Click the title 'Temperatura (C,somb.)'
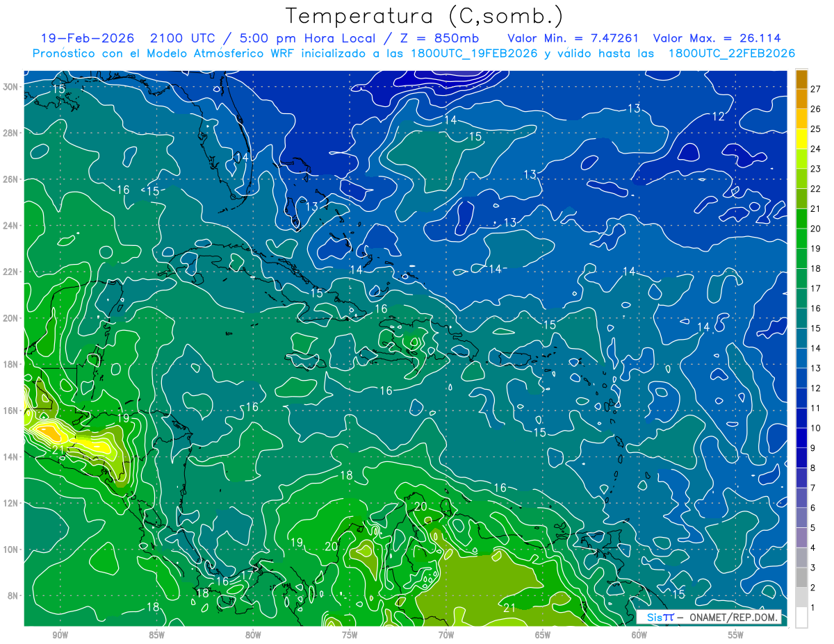834x644 pixels. [425, 16]
